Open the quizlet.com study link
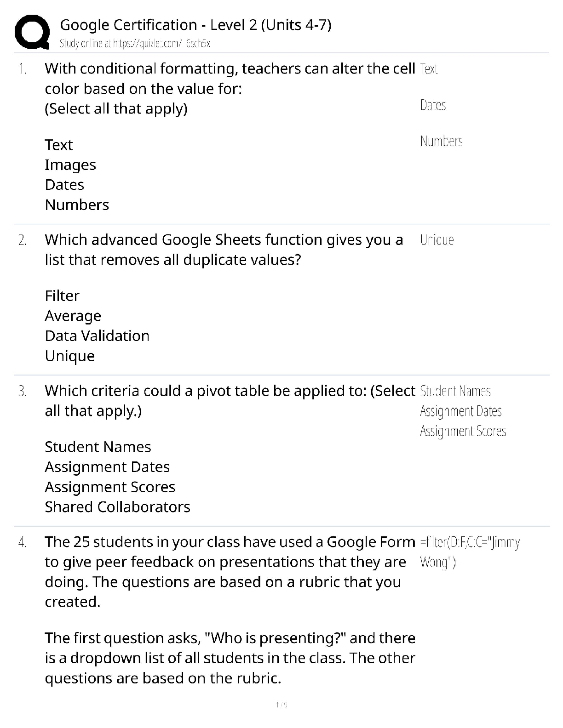 135,44
